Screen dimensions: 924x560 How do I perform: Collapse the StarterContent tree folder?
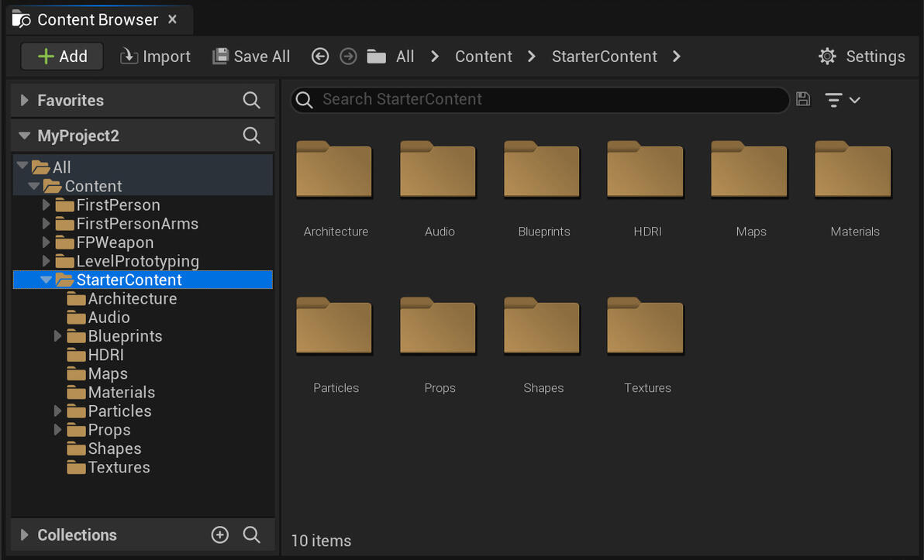click(x=47, y=280)
